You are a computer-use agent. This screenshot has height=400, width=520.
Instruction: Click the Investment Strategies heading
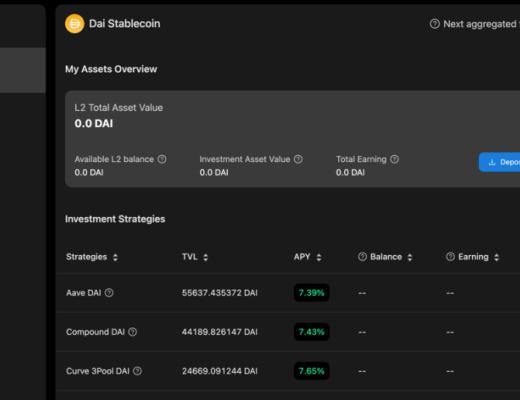pyautogui.click(x=115, y=219)
